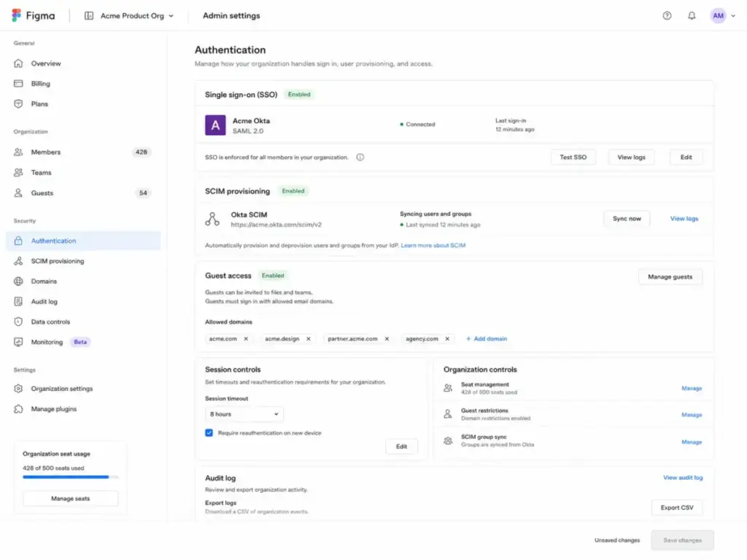747x560 pixels.
Task: Click the Manage seats button
Action: click(x=71, y=499)
